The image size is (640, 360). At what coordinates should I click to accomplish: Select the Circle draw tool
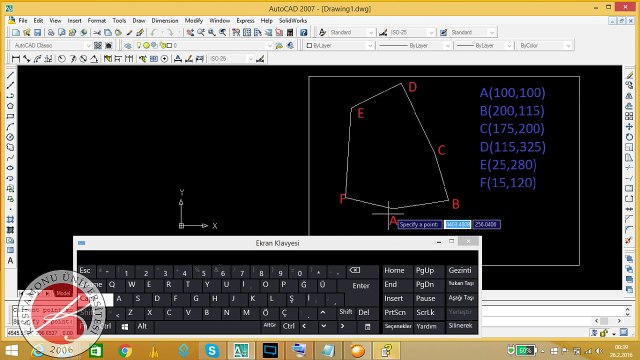point(11,137)
